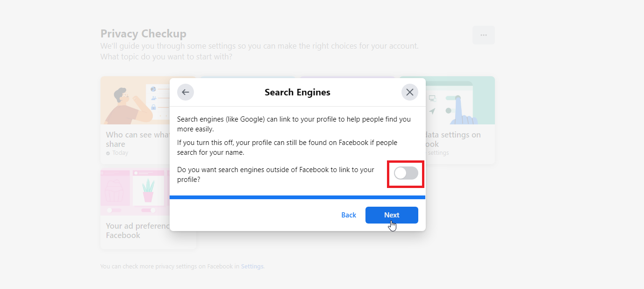Click the Back link in dialog footer
This screenshot has height=289, width=644.
[x=349, y=215]
